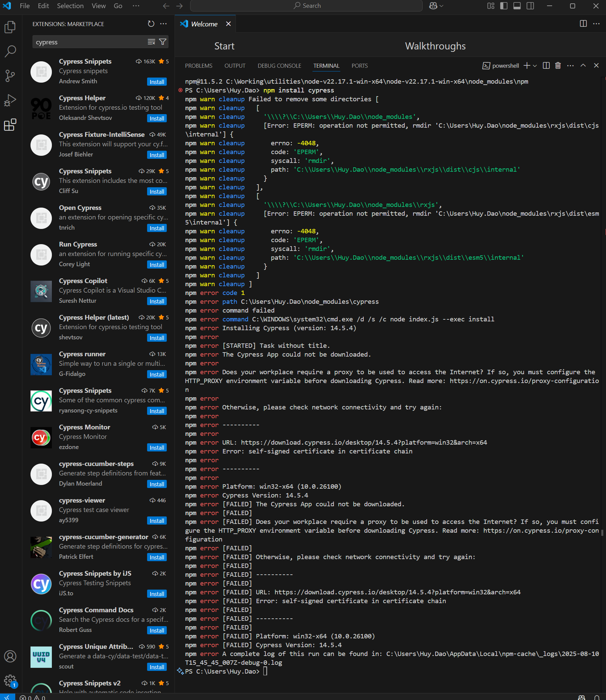Clear the extensions search results
The height and width of the screenshot is (700, 606).
[x=151, y=42]
